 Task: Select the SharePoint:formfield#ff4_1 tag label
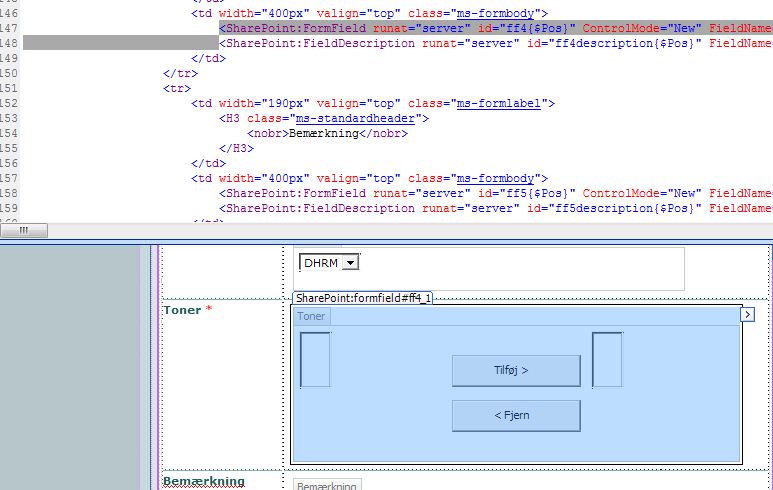click(x=363, y=298)
